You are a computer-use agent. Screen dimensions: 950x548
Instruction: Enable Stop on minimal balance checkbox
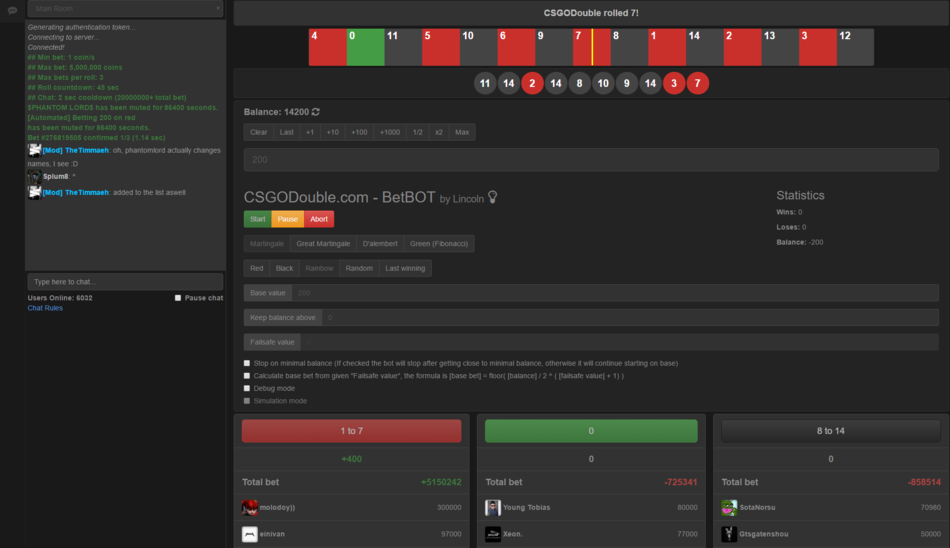click(x=247, y=363)
